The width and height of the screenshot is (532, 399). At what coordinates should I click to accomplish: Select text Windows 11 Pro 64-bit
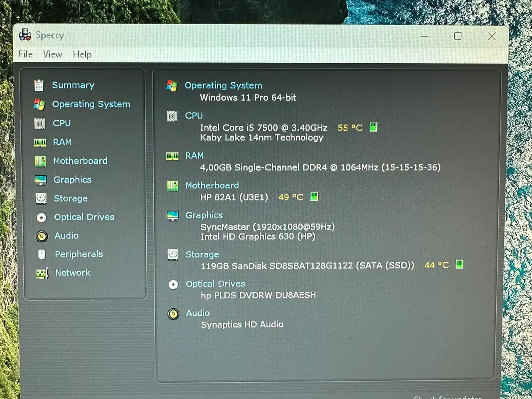click(248, 98)
